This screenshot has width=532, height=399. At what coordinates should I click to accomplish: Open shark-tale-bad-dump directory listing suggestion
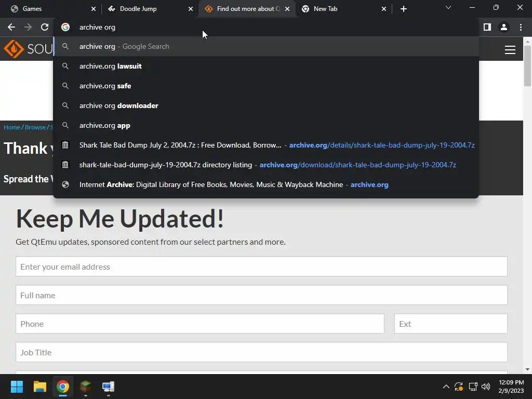[266, 165]
